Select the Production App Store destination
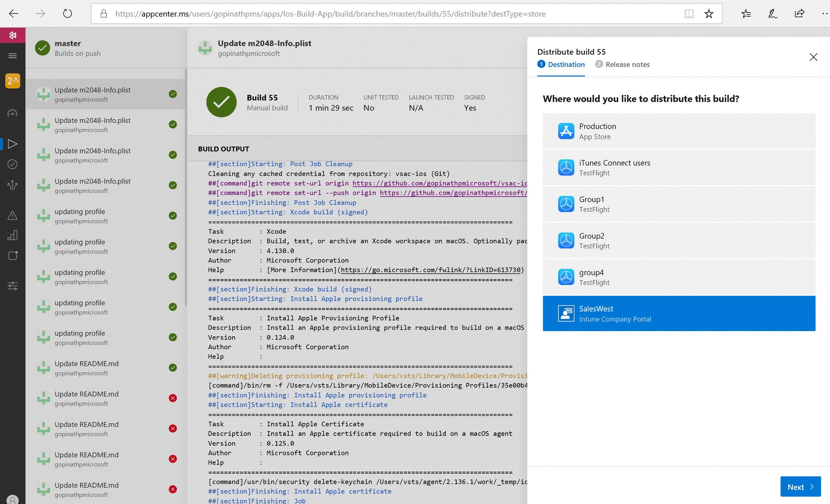The height and width of the screenshot is (504, 830). pos(678,131)
